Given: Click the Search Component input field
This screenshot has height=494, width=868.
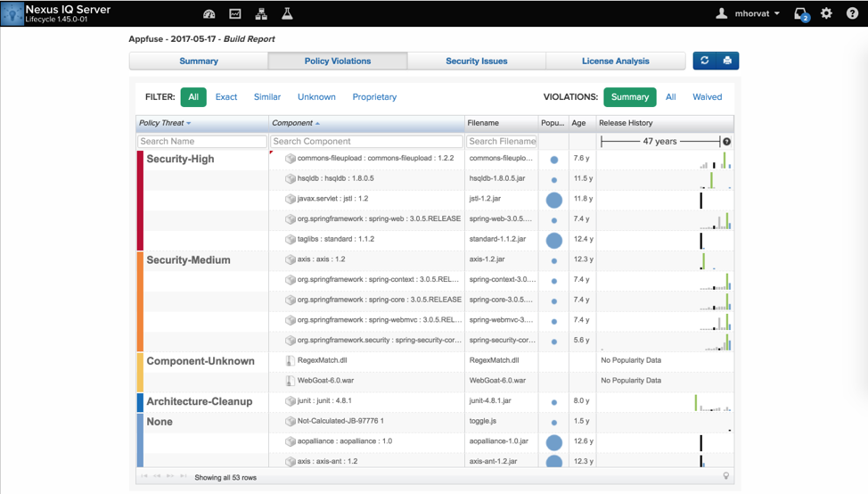Looking at the screenshot, I should (x=366, y=142).
